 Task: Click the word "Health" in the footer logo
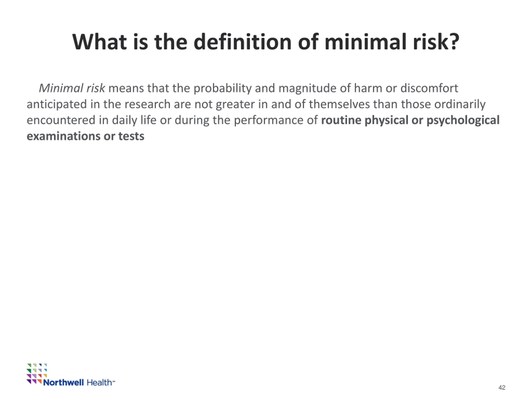pyautogui.click(x=99, y=382)
